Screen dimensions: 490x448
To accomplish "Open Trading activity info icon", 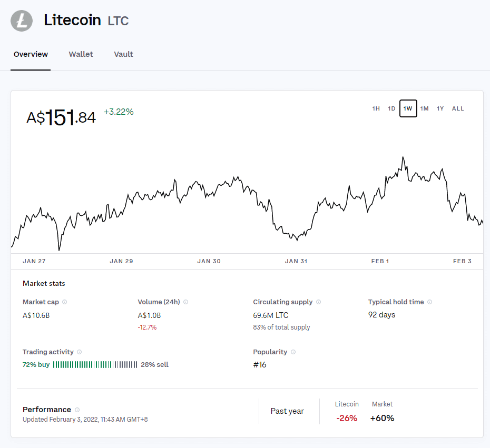I will coord(80,352).
